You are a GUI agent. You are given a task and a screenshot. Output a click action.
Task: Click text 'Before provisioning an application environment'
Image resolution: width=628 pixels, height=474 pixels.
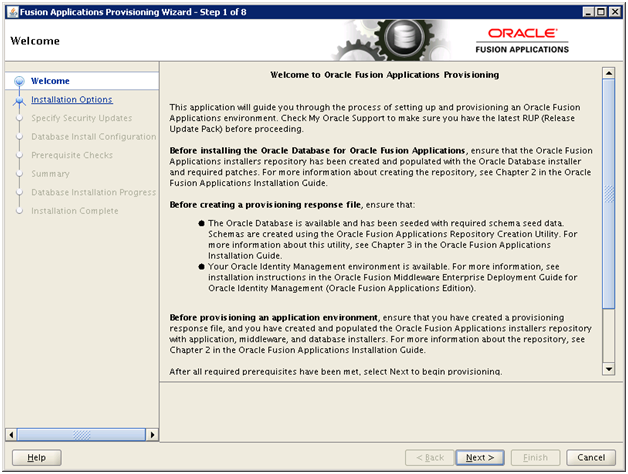point(273,318)
